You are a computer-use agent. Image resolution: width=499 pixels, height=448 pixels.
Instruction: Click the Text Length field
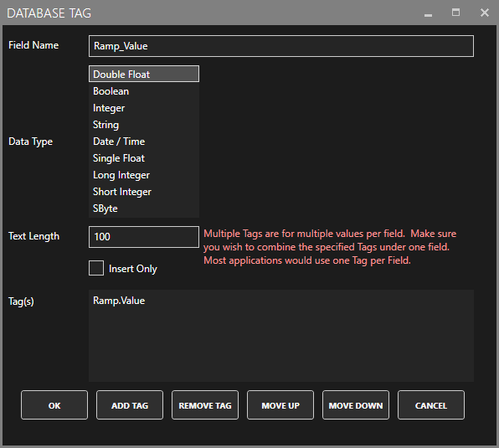(144, 237)
